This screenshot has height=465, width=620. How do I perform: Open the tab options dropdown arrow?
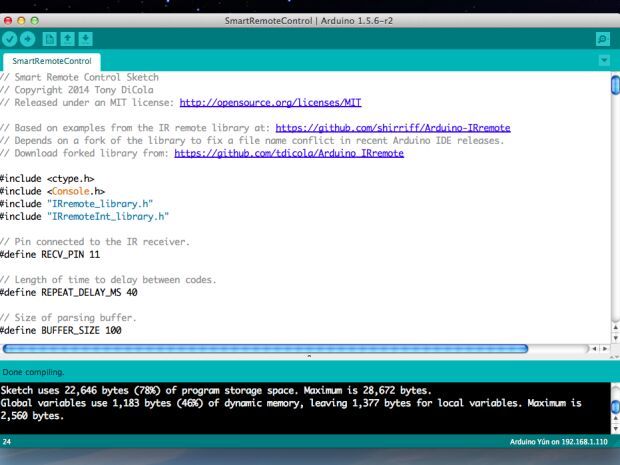604,60
